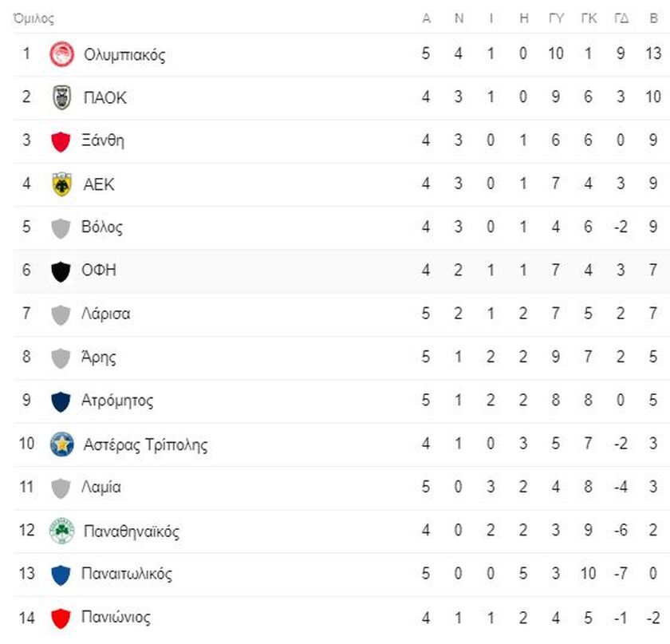
Task: Open the Βόλος team name link
Action: pyautogui.click(x=102, y=227)
